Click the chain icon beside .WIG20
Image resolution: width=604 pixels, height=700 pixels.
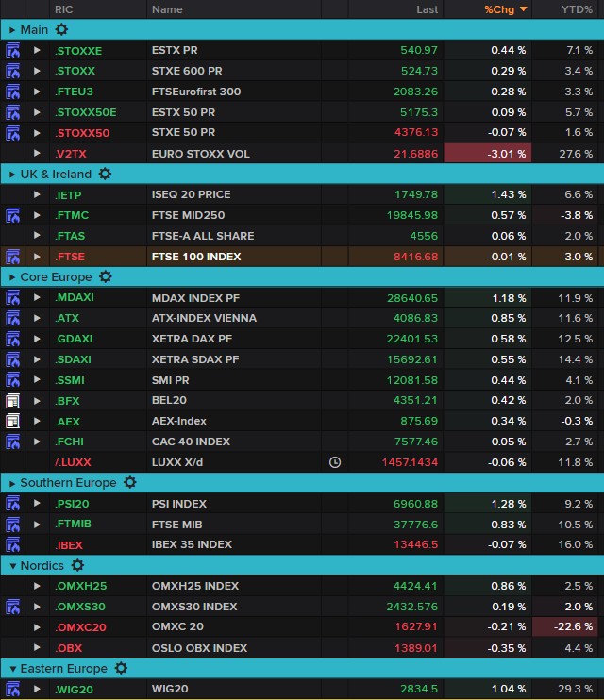pos(13,689)
